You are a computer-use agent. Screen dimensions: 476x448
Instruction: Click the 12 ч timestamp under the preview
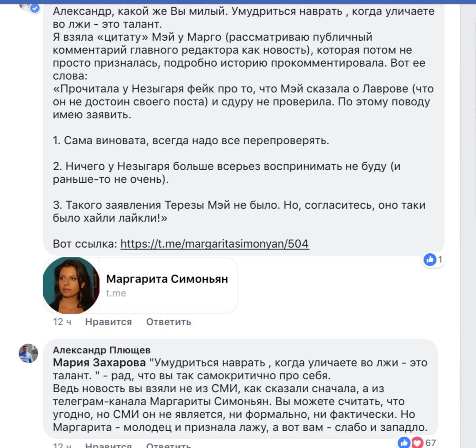click(x=62, y=322)
